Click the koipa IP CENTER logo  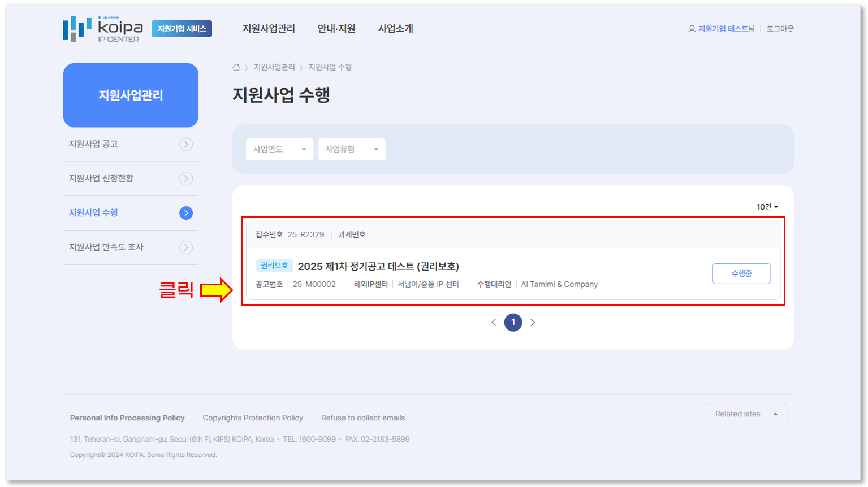(x=103, y=29)
